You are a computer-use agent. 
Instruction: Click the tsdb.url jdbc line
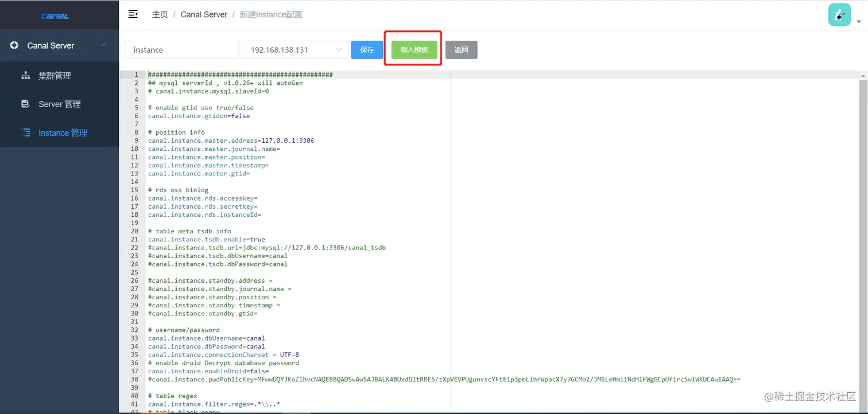pyautogui.click(x=267, y=248)
